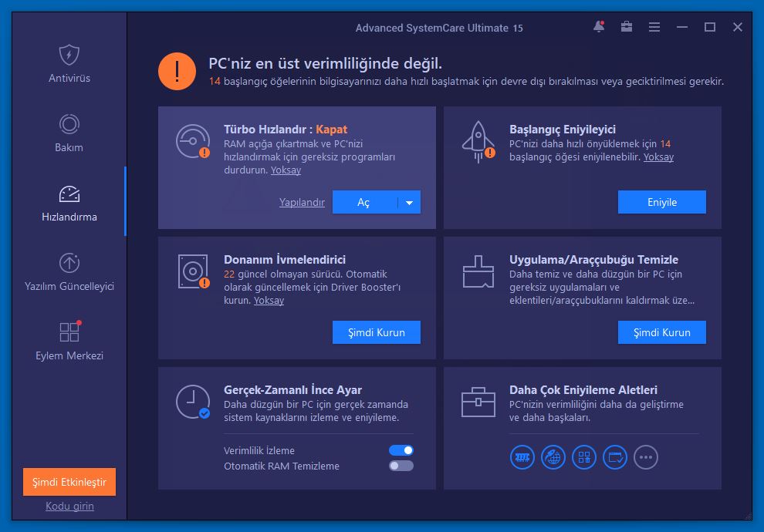Viewport: 764px width, 532px height.
Task: Toggle Verimlilik İzleme switch off
Action: [401, 450]
